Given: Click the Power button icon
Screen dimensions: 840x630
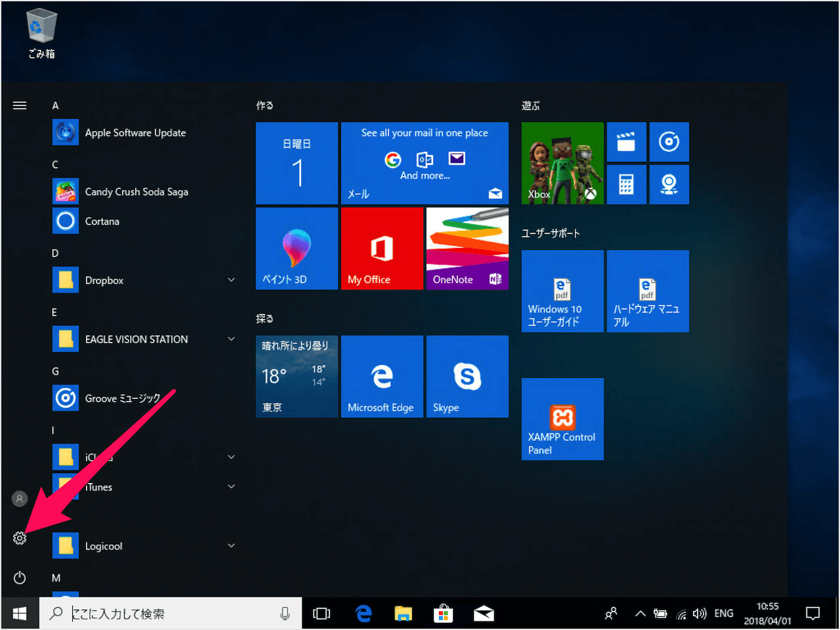Looking at the screenshot, I should [20, 577].
